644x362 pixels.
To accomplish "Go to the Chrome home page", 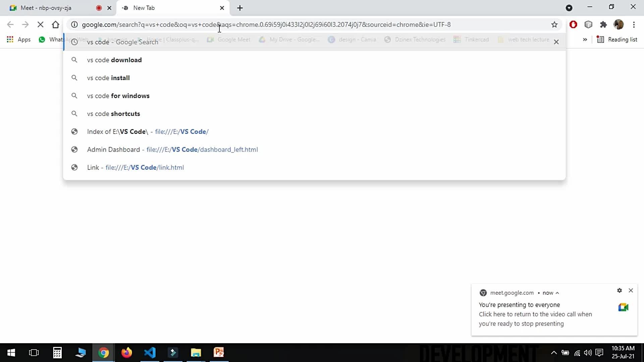I will (x=56, y=24).
